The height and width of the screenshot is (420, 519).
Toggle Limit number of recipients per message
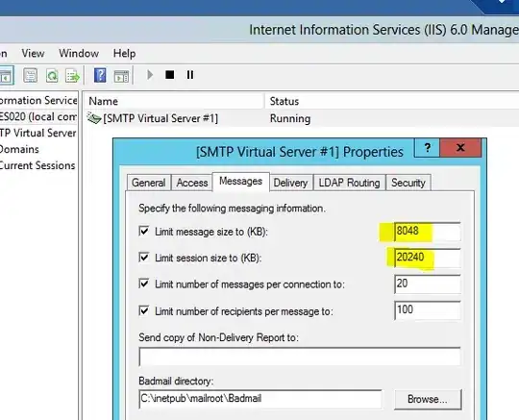coord(143,310)
